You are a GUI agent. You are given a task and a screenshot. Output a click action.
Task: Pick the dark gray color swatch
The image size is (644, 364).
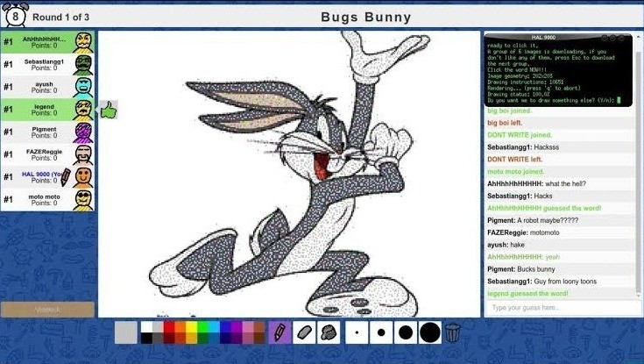pyautogui.click(x=158, y=338)
